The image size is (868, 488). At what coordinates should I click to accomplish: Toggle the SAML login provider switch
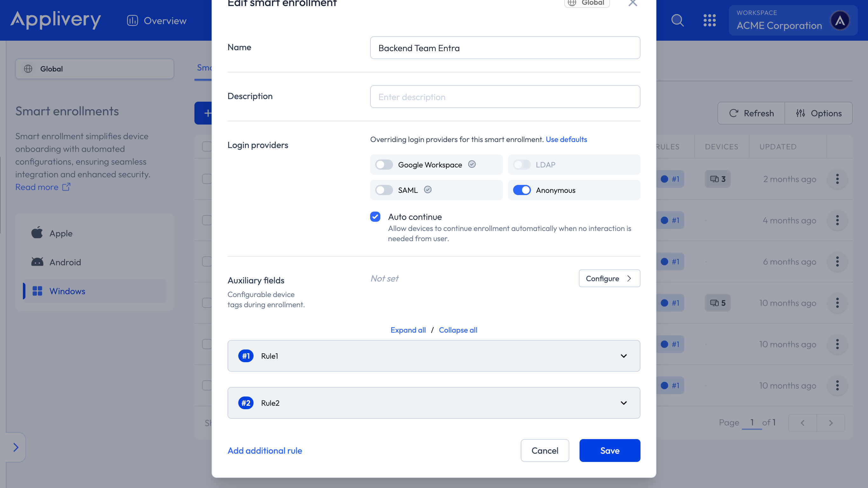[384, 190]
